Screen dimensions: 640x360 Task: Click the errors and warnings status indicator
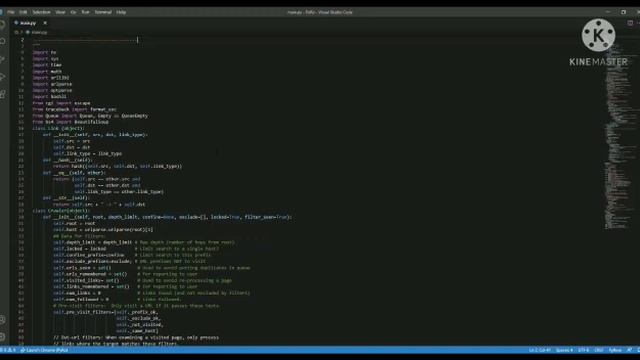(8, 350)
